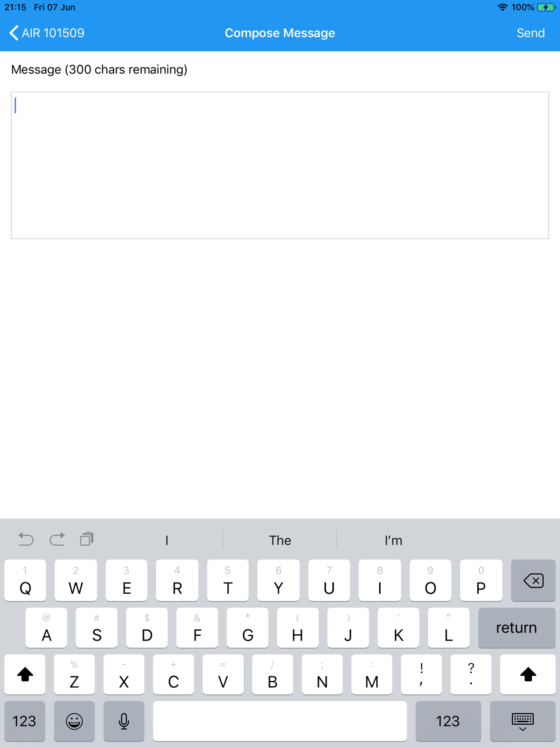Switch to numbers with right 123 key
560x747 pixels.
pos(448,721)
